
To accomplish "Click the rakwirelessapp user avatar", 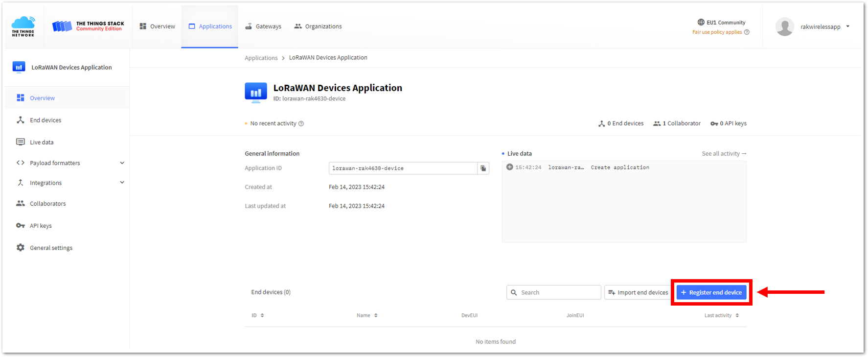I will tap(784, 27).
